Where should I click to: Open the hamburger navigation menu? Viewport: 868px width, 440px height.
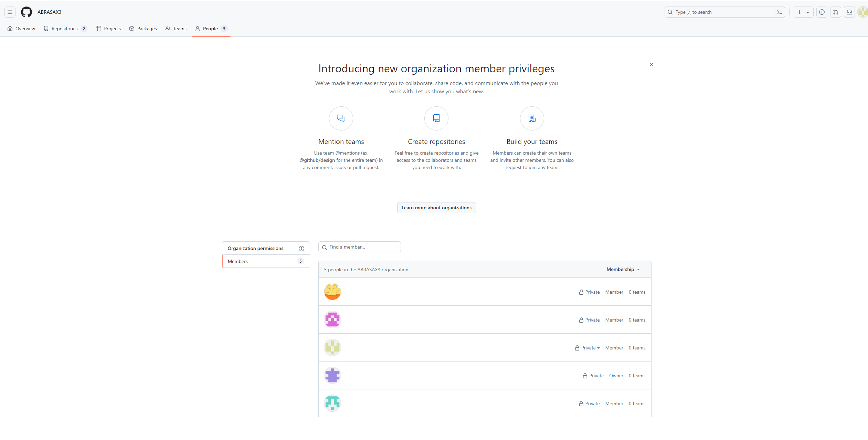click(x=10, y=12)
